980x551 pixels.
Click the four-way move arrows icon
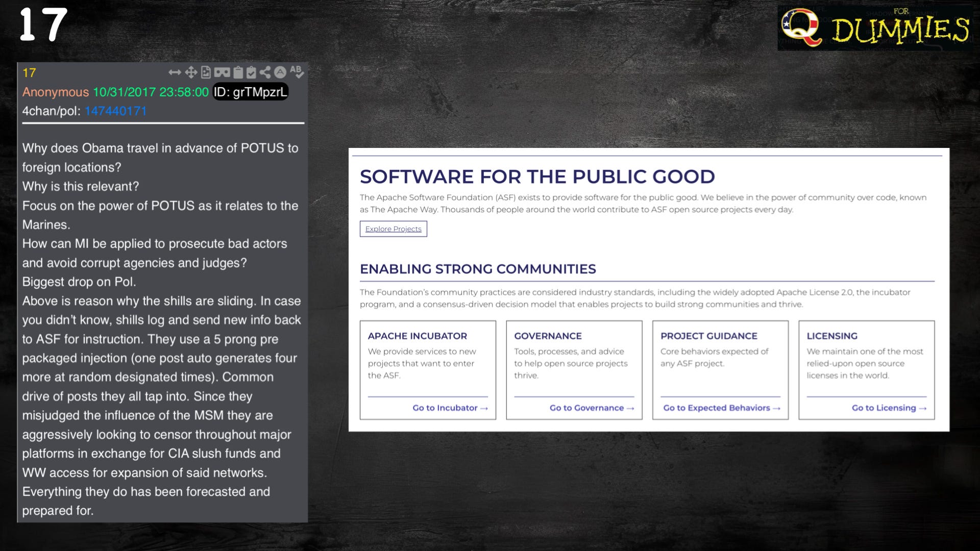tap(191, 72)
